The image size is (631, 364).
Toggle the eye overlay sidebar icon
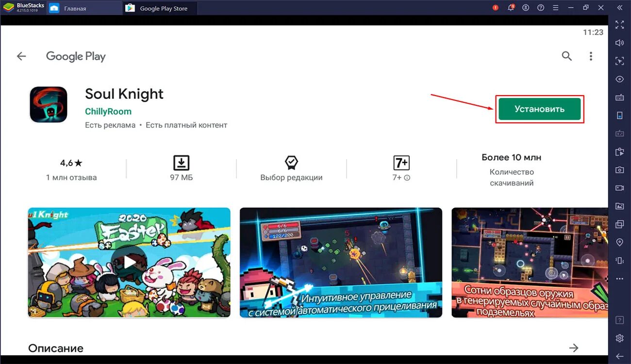pos(619,79)
